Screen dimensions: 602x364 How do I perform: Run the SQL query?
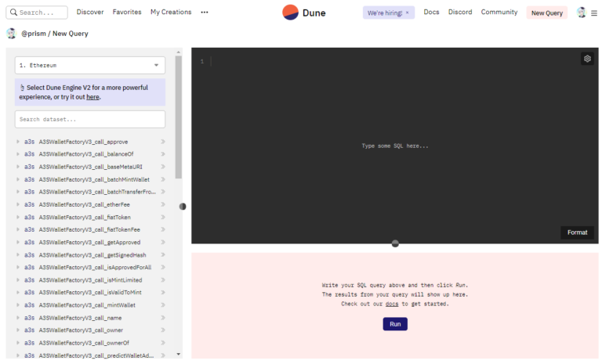point(395,323)
